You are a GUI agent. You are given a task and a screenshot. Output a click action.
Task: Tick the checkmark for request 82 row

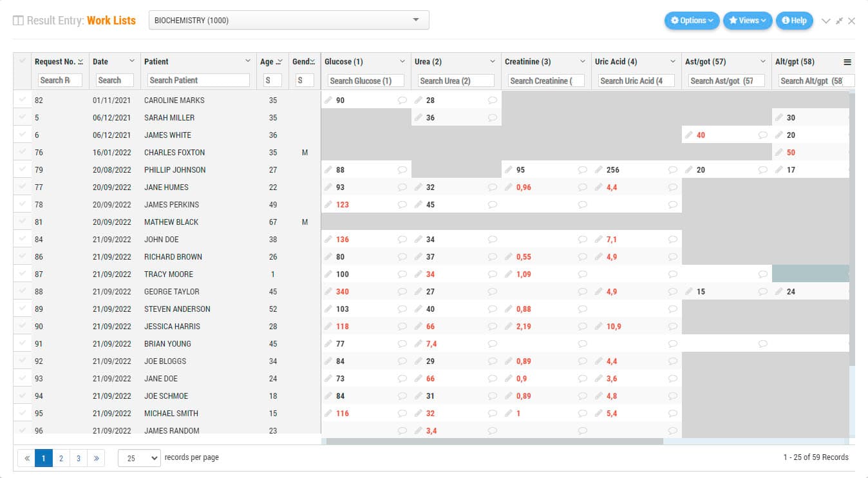[23, 100]
